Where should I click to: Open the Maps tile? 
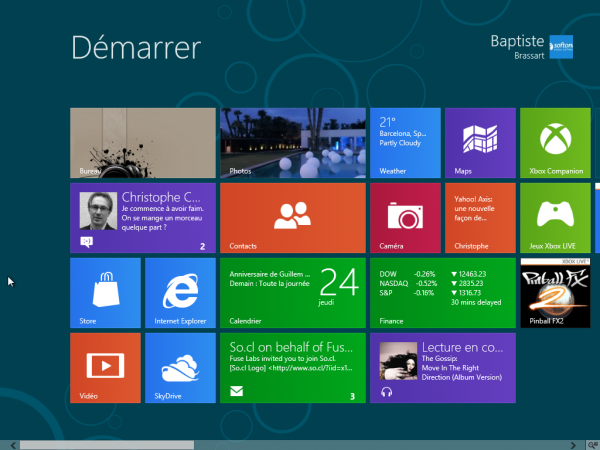click(x=480, y=143)
